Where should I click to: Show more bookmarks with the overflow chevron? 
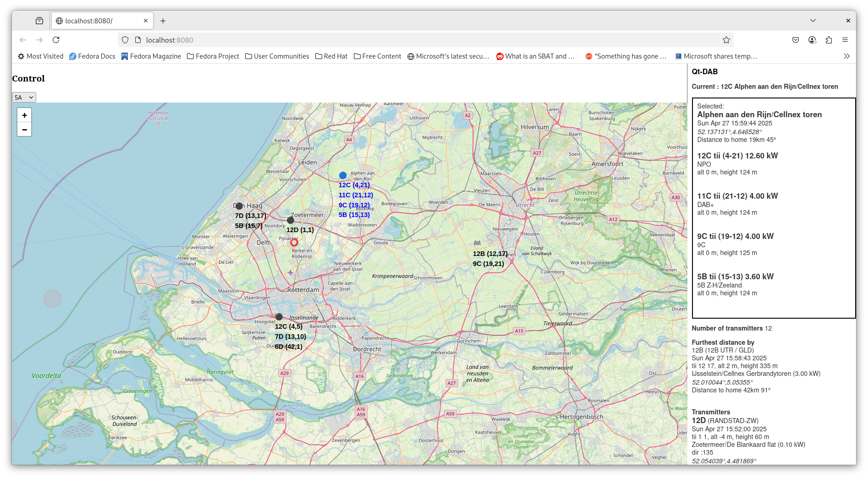pos(846,56)
